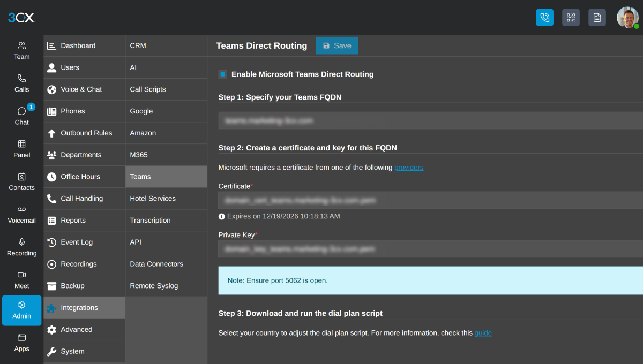Open Data Connectors submenu
Screen dimensions: 643x364
166,264
